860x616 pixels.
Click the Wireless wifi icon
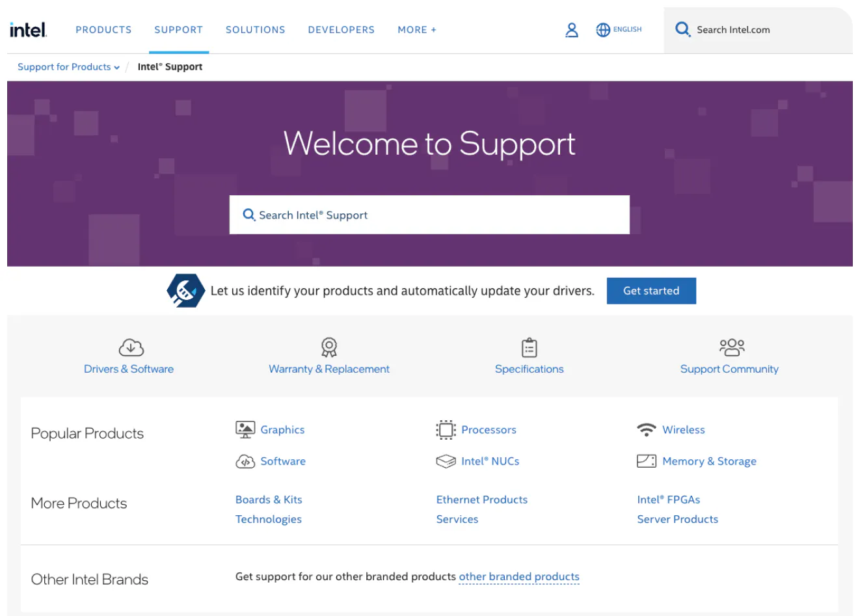point(647,429)
